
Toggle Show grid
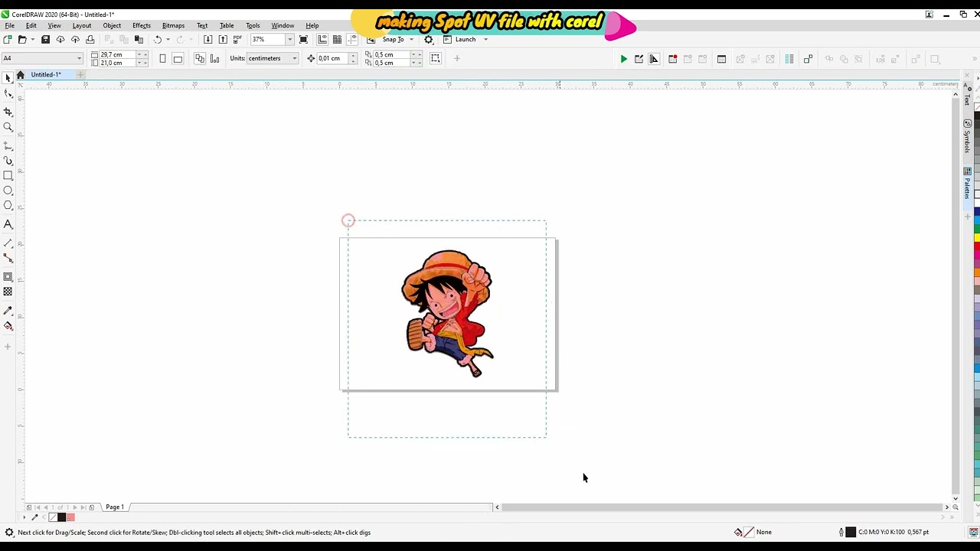coord(337,40)
